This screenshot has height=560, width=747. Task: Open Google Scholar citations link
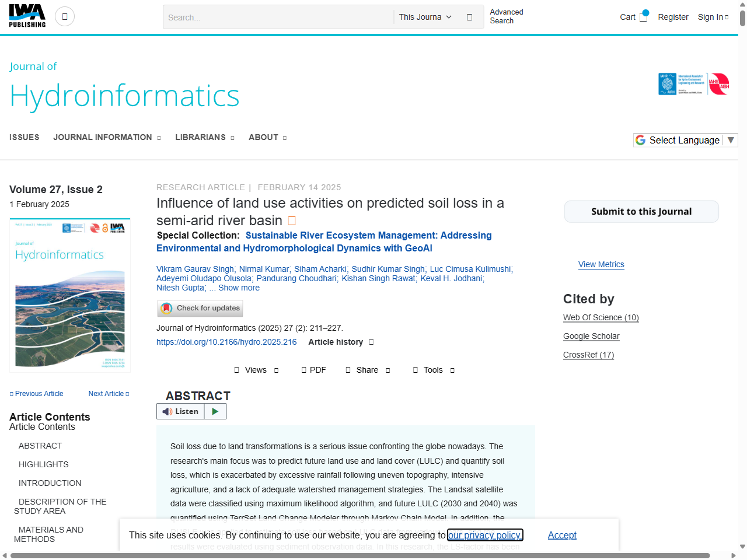pos(591,336)
